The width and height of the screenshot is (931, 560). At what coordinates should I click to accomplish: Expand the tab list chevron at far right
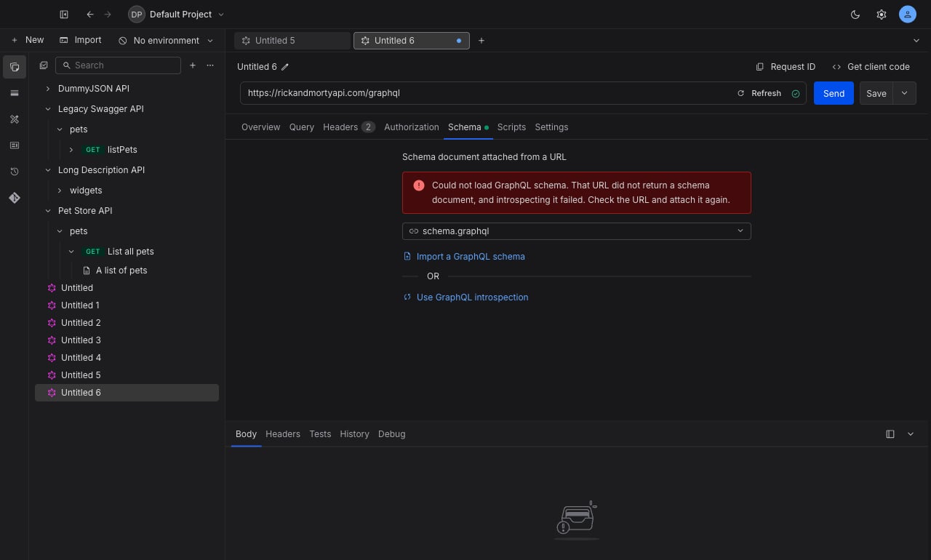(x=916, y=41)
